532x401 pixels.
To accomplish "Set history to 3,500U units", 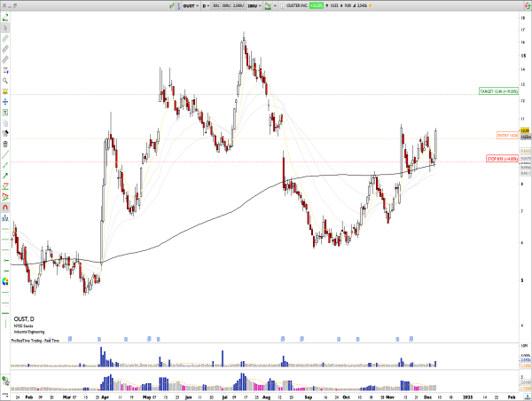I will (x=239, y=6).
